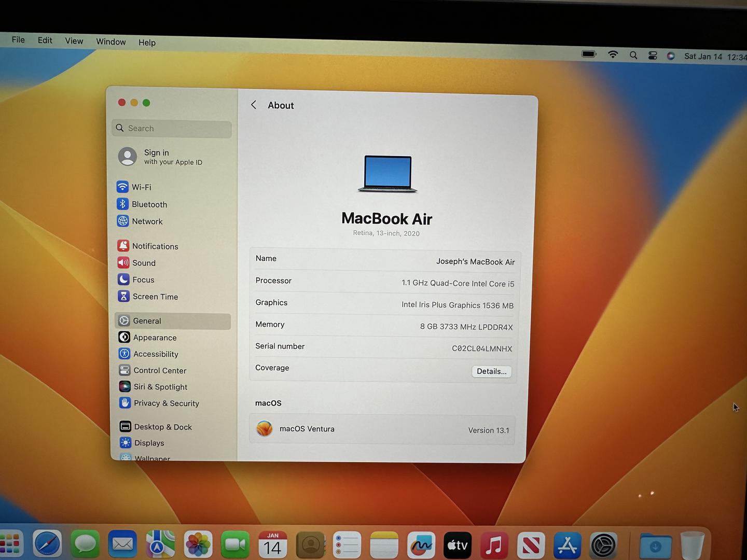Image resolution: width=747 pixels, height=560 pixels.
Task: Open News app in Dock
Action: pyautogui.click(x=531, y=545)
